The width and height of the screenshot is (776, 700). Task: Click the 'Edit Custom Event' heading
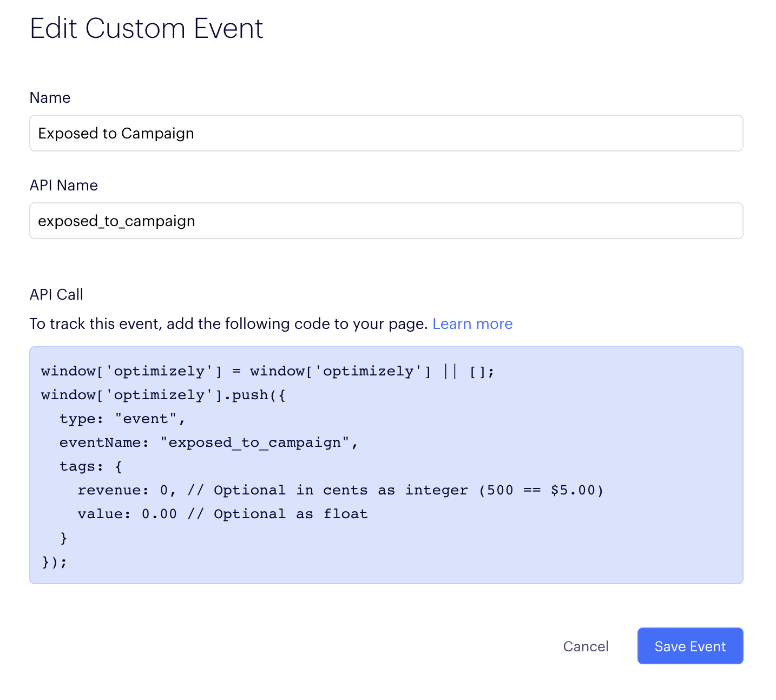coord(147,28)
